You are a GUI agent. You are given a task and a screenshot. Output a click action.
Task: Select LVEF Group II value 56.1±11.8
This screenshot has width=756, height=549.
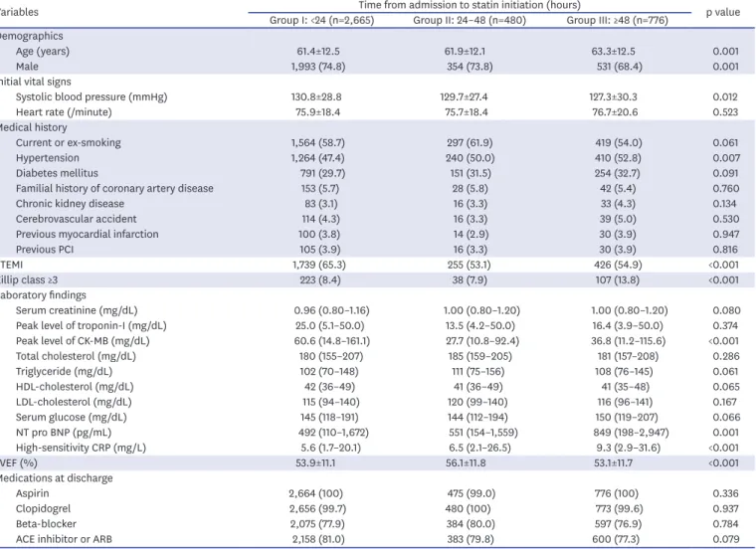pos(466,463)
